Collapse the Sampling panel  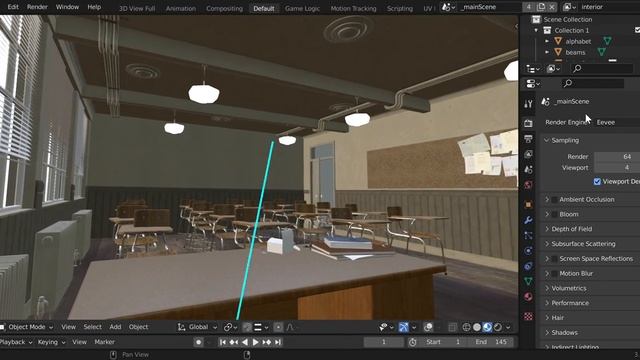point(547,140)
